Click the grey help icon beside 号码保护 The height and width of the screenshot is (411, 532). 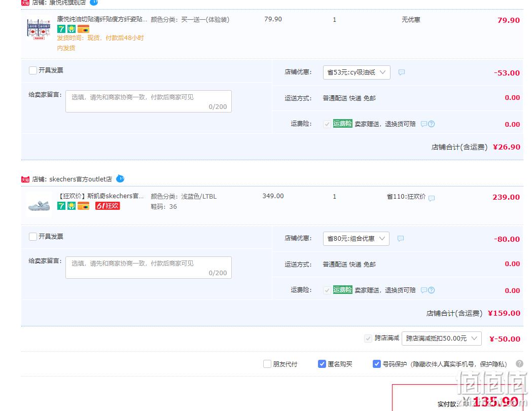[519, 363]
